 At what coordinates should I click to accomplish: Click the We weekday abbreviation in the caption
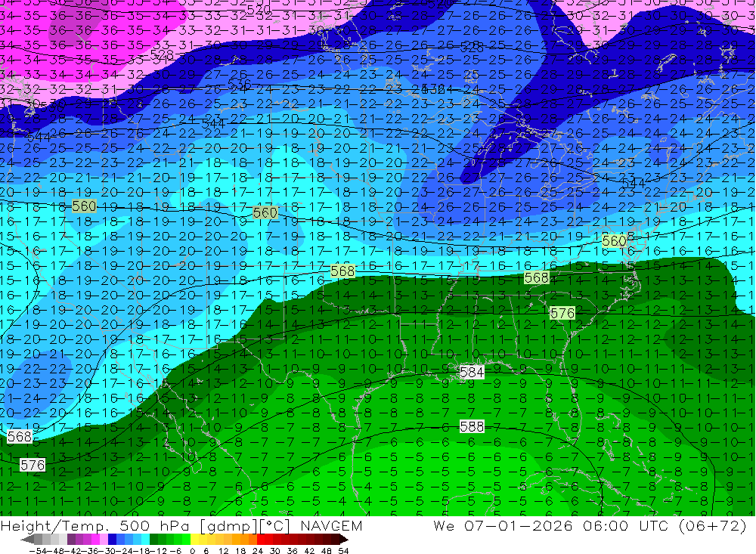(x=444, y=525)
